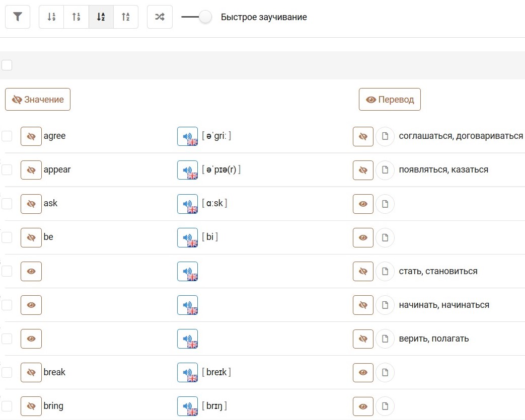The height and width of the screenshot is (420, 525).
Task: Open the note icon beside 'верить, полагать'
Action: [385, 339]
